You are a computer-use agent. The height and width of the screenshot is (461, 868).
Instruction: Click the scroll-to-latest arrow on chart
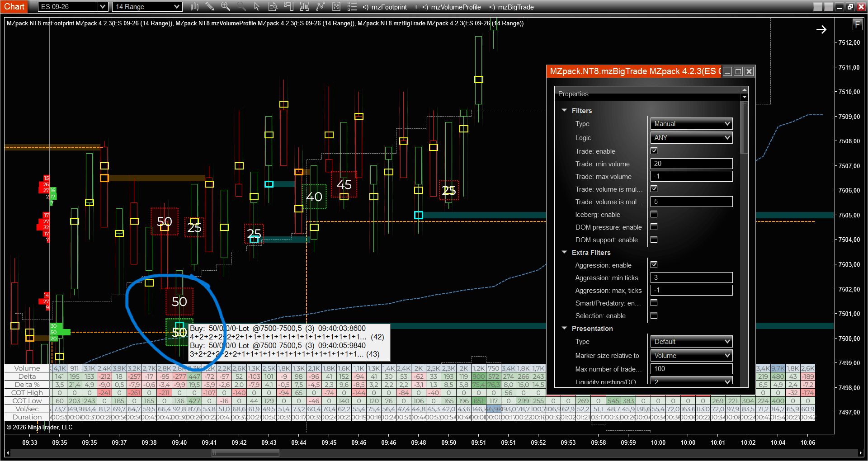(821, 29)
